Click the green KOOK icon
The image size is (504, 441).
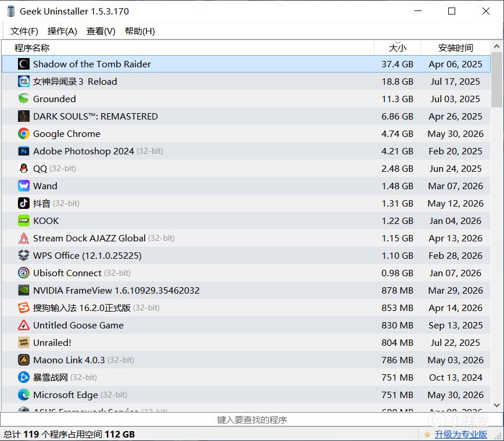(x=23, y=220)
